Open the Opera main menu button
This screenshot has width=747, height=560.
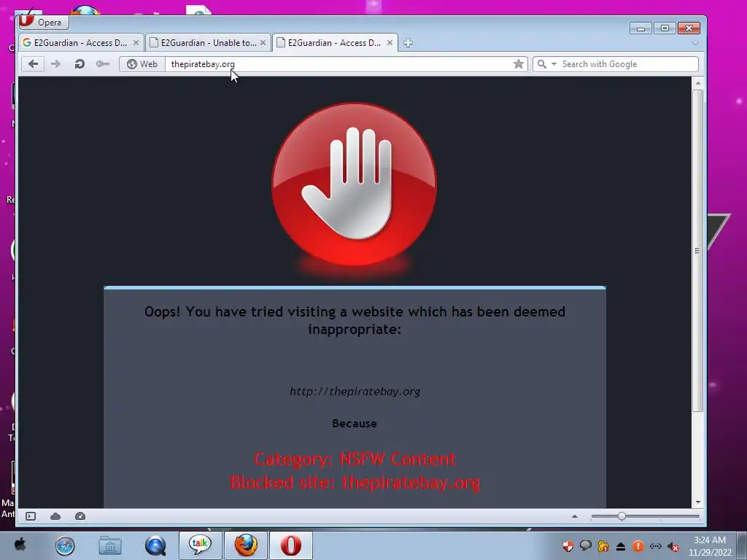pos(42,22)
